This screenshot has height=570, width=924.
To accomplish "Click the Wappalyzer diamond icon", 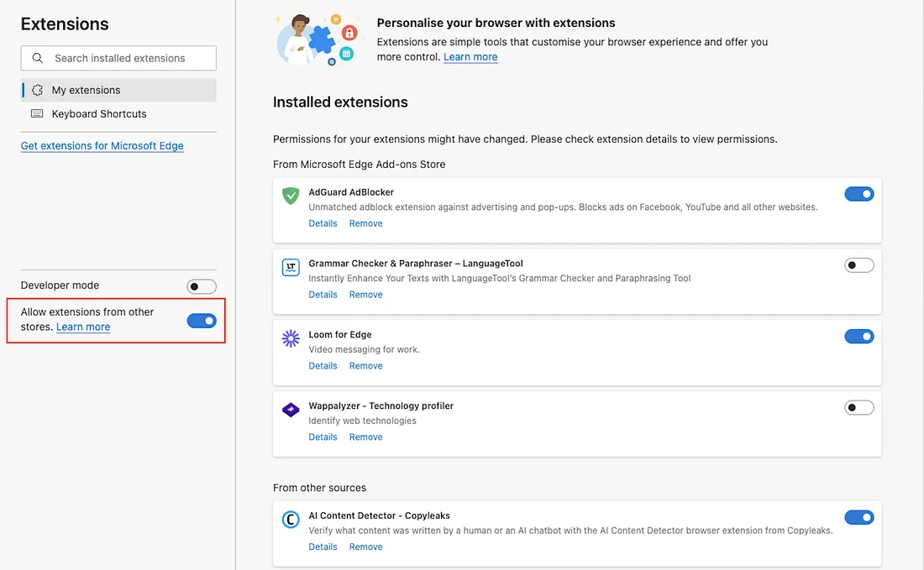I will tap(291, 410).
